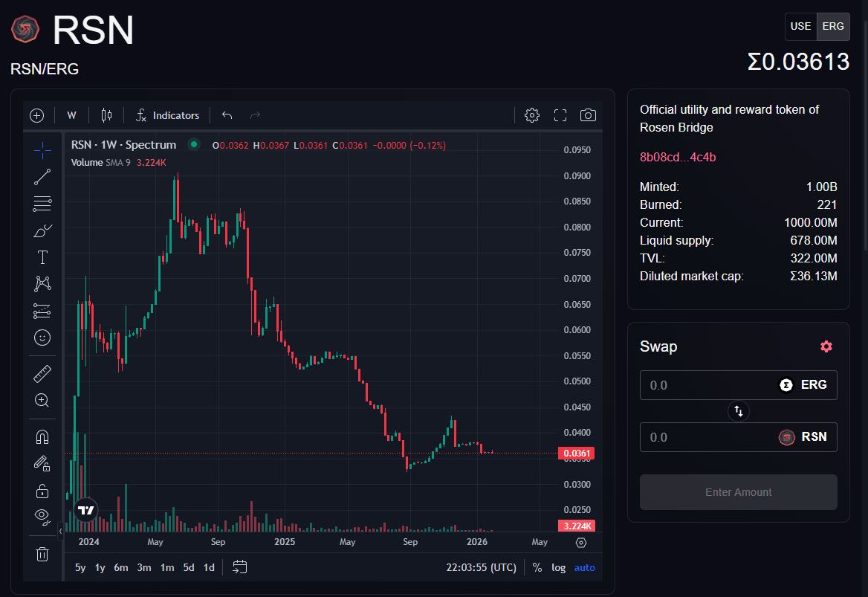Viewport: 868px width, 597px height.
Task: Open the Indicators menu
Action: tap(166, 115)
